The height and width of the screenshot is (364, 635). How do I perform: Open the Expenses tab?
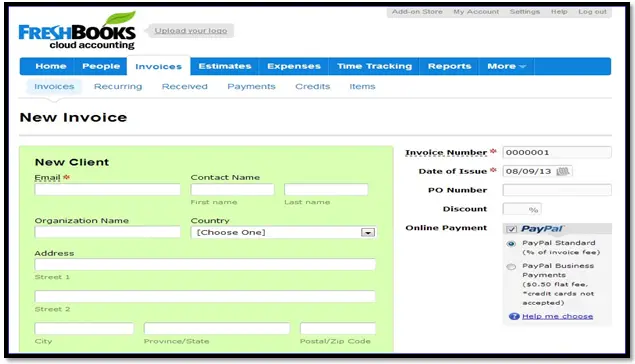(294, 66)
